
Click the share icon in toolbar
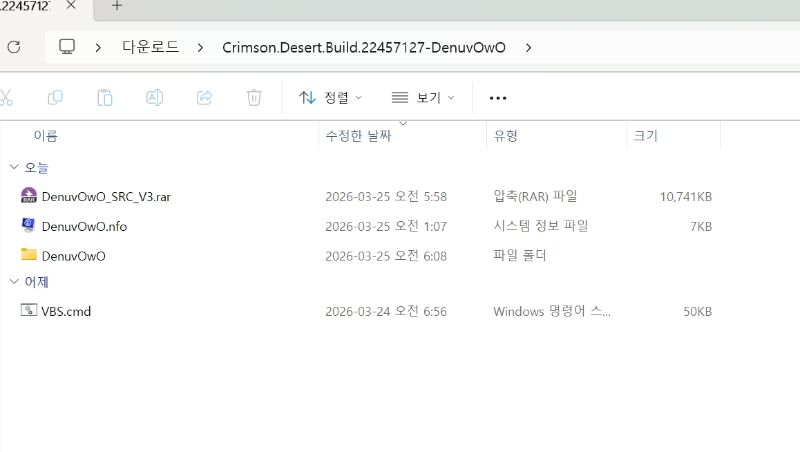pyautogui.click(x=204, y=97)
